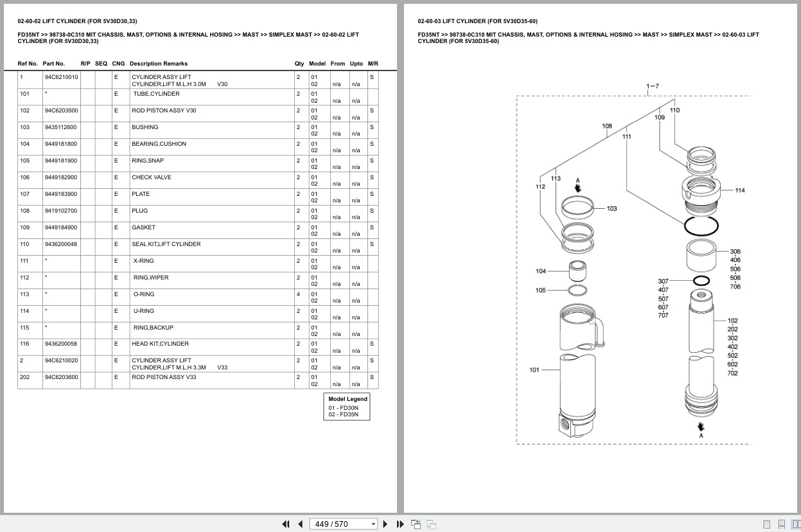Click callout label 103 in diagram
Image resolution: width=801 pixels, height=532 pixels.
(612, 209)
